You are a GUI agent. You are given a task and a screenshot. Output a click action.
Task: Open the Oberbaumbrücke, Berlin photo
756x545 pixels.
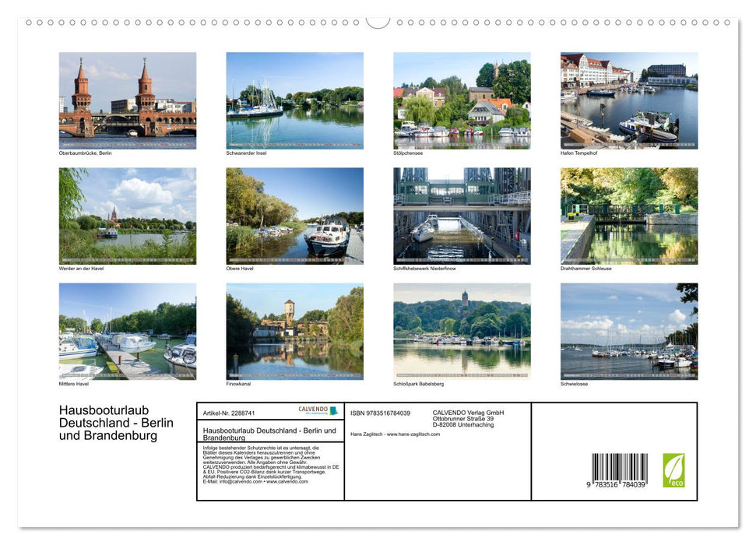click(128, 100)
